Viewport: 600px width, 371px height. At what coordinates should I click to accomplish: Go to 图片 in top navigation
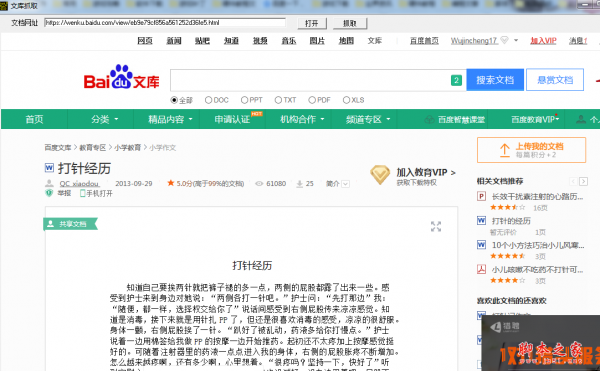coord(317,41)
